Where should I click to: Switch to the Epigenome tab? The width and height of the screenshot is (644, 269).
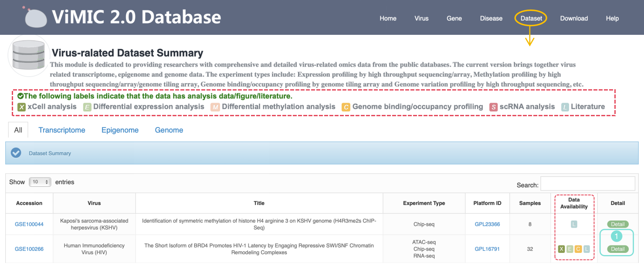(120, 130)
